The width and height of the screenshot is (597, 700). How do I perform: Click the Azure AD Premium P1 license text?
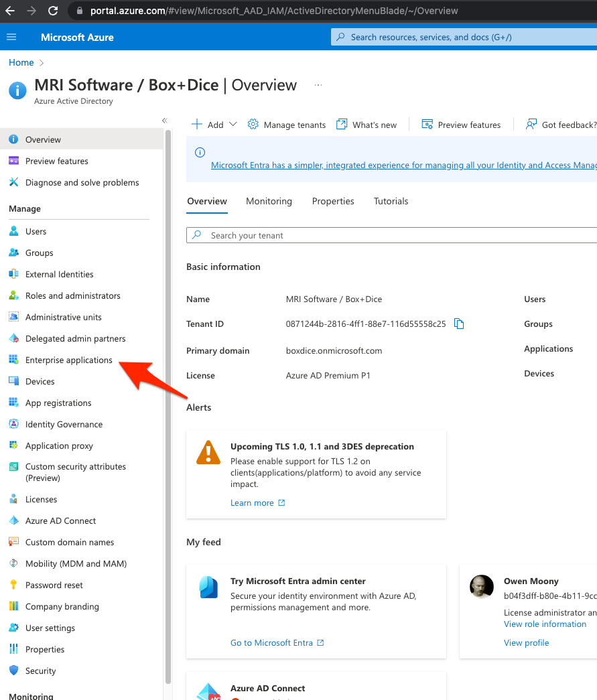(x=328, y=376)
